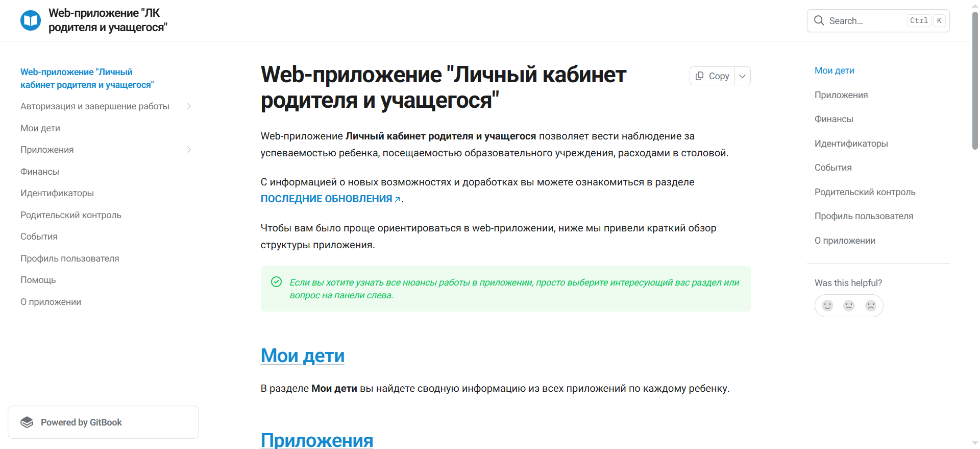The image size is (980, 449).
Task: Open the Copy dropdown arrow
Action: pos(743,76)
